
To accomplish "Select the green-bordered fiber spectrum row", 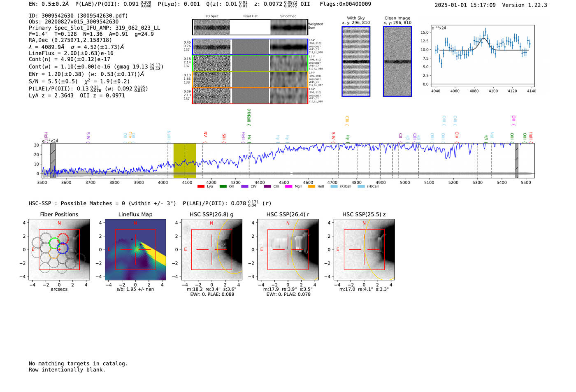I will tap(250, 63).
